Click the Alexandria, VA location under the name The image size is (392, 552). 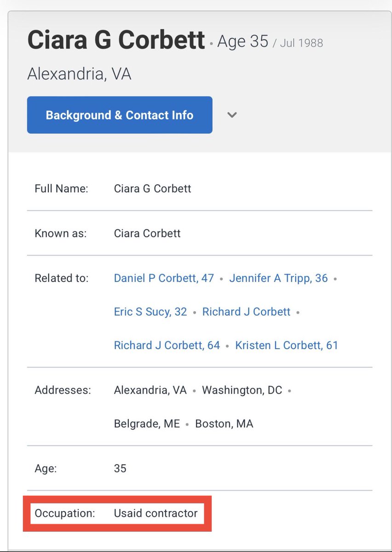(x=79, y=74)
